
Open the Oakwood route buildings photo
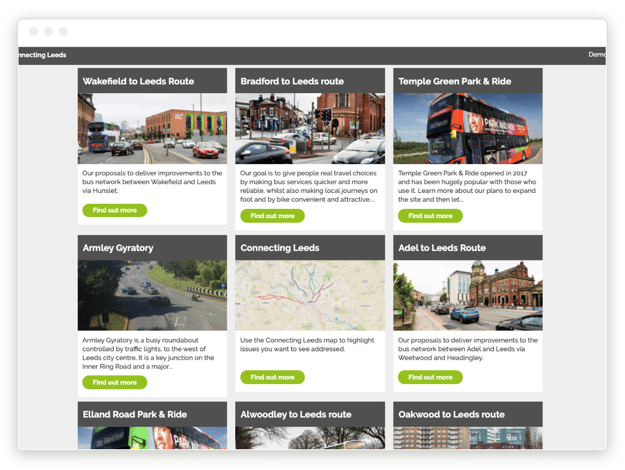click(468, 438)
